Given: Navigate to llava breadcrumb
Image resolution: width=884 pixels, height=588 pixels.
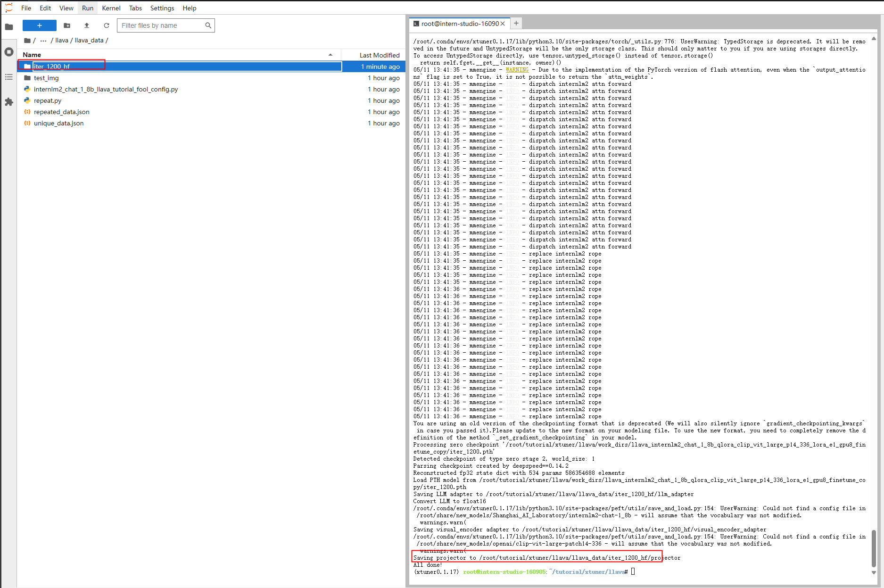Looking at the screenshot, I should (x=62, y=41).
